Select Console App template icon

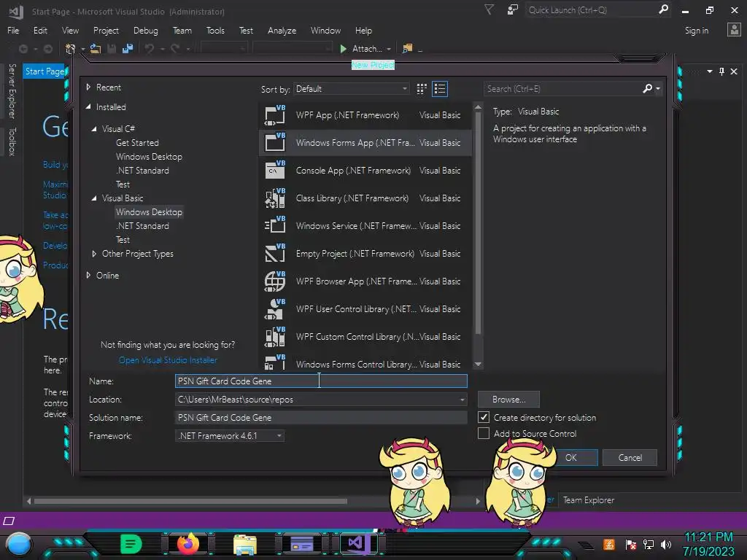click(275, 171)
